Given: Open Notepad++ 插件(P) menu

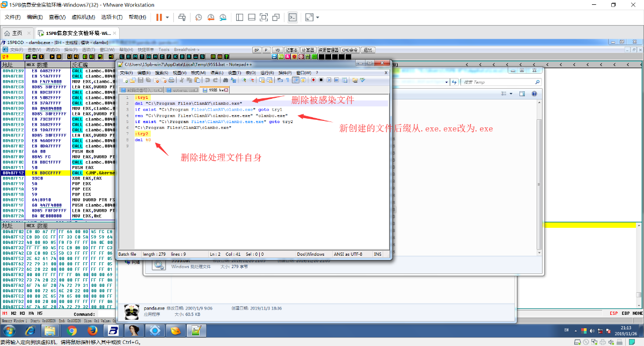Looking at the screenshot, I should [285, 73].
